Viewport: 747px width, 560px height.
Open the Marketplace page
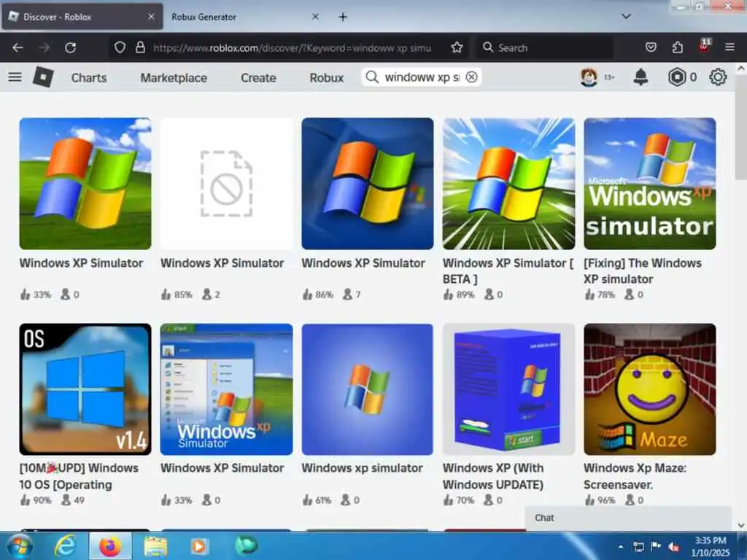point(174,77)
